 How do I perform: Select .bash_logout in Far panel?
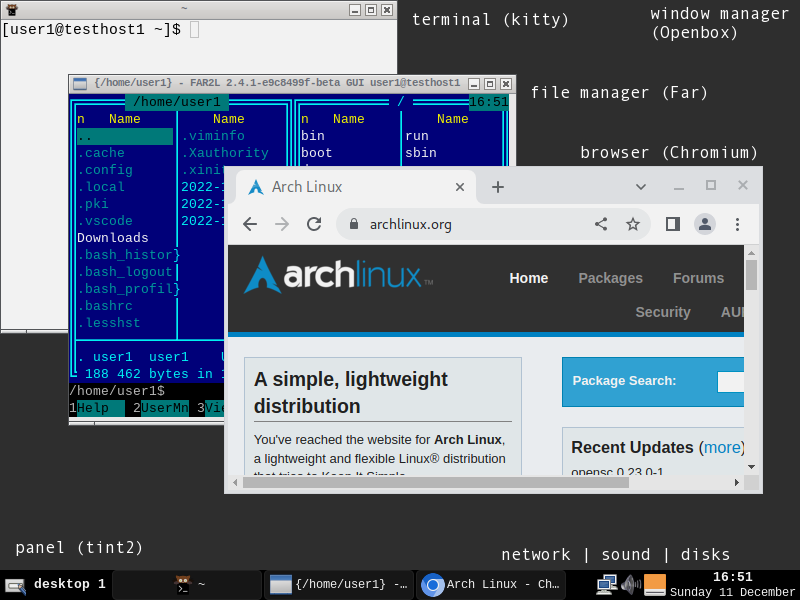click(x=124, y=272)
